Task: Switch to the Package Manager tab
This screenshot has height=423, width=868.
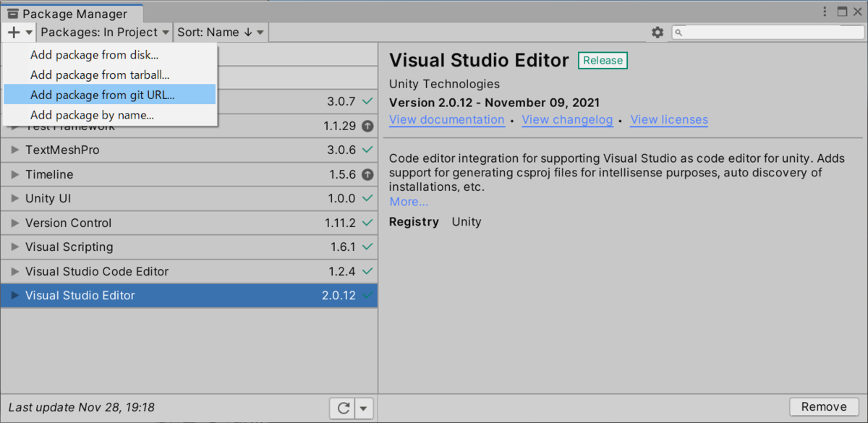Action: pyautogui.click(x=72, y=14)
